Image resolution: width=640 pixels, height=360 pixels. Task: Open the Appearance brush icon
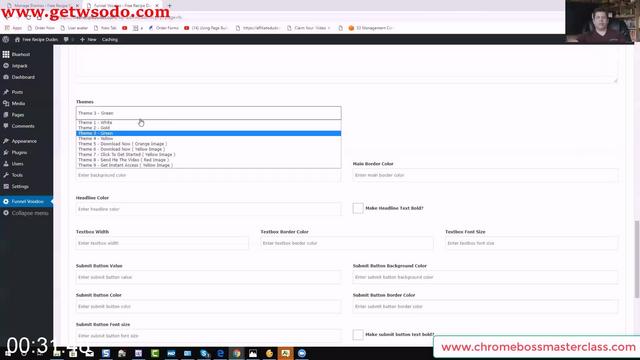(x=6, y=141)
